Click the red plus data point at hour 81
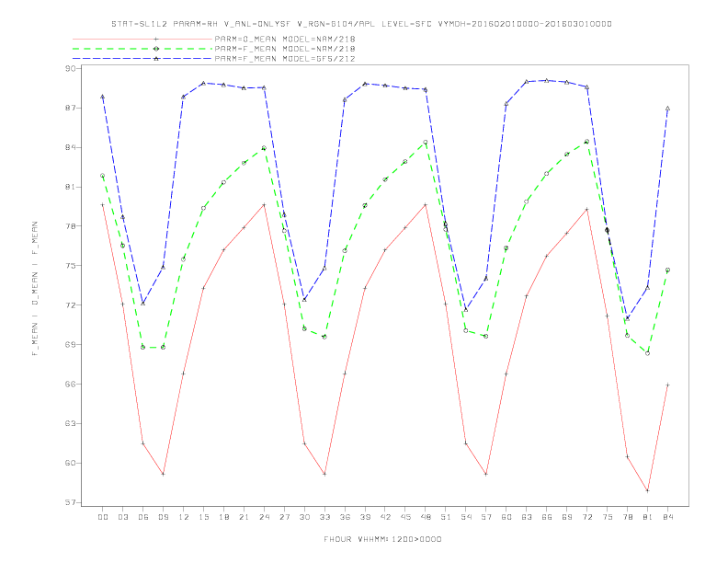Viewport: 728px width, 563px height. [x=647, y=490]
